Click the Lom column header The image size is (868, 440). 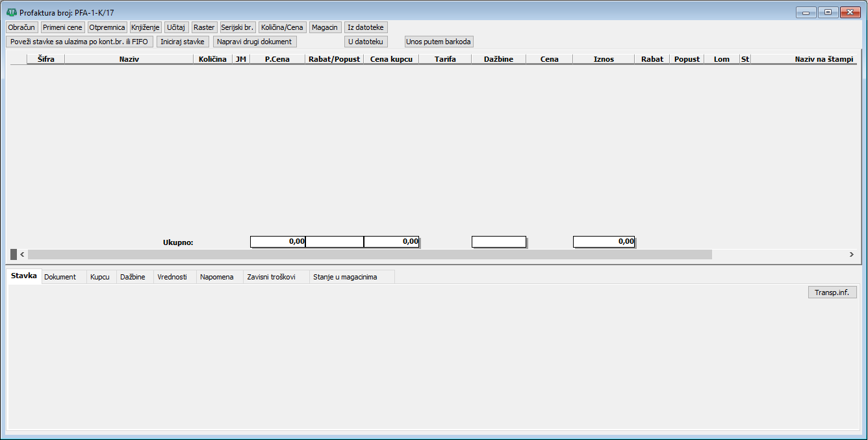tap(722, 59)
